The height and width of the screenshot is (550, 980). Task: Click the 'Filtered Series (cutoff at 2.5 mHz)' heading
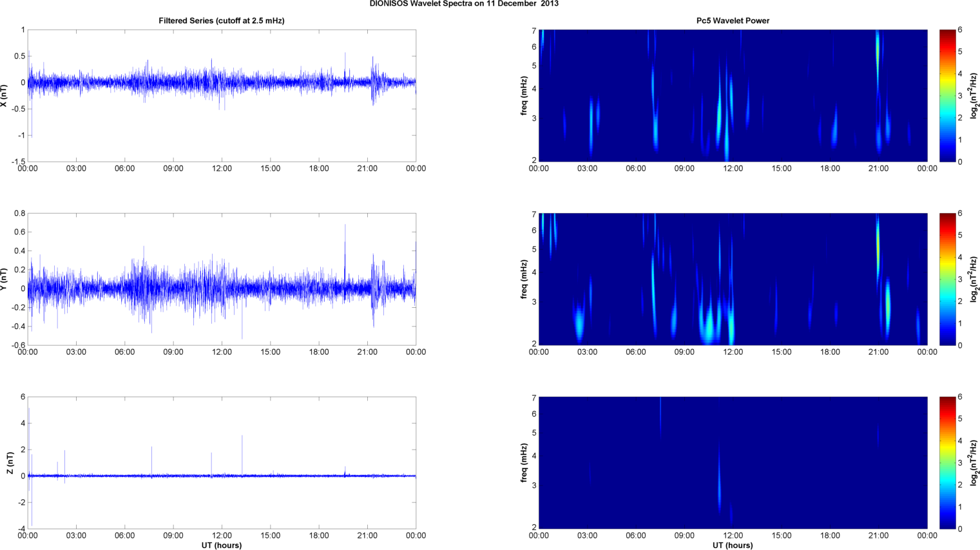click(222, 21)
